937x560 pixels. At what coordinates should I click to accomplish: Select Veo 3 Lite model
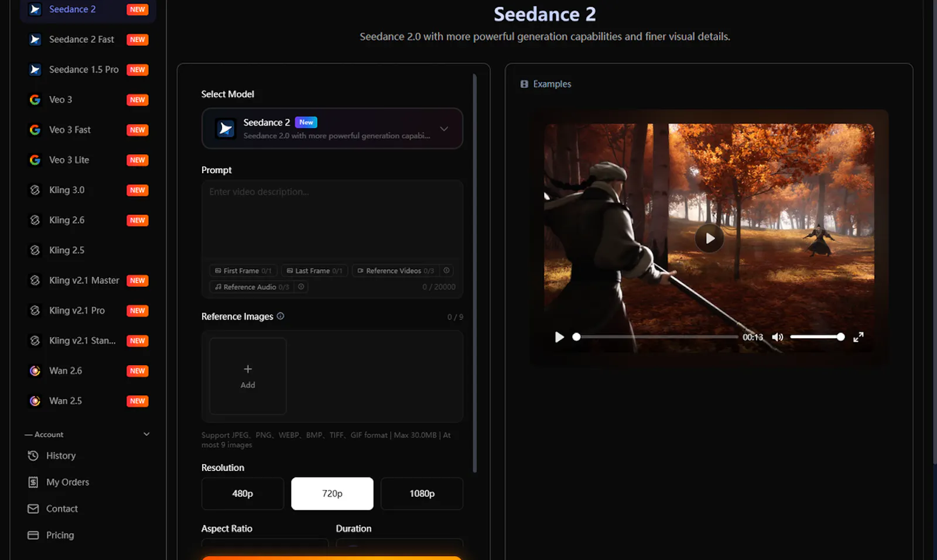88,160
